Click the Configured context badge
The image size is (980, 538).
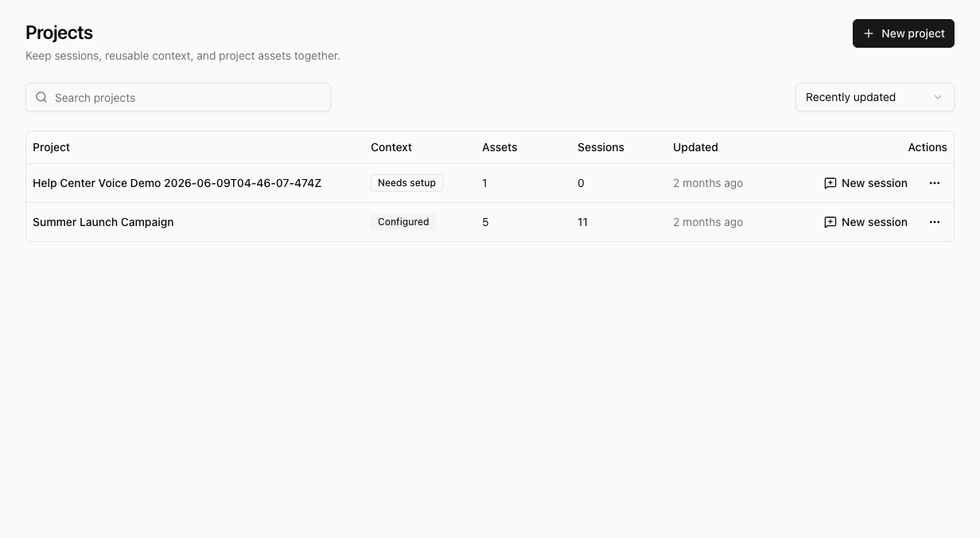click(403, 222)
